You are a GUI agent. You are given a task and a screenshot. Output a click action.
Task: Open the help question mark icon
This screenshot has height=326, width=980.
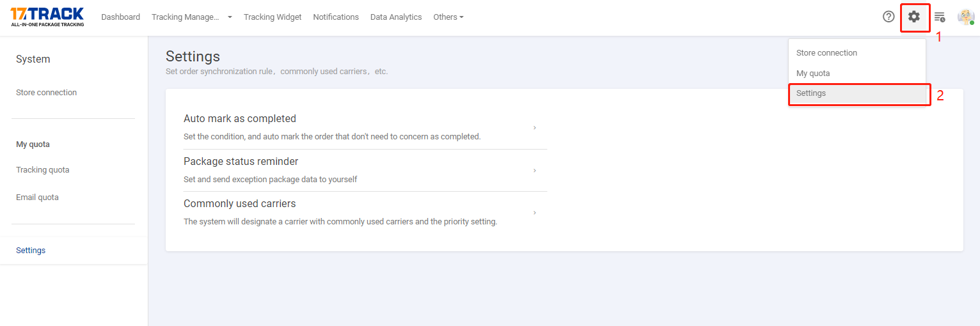pyautogui.click(x=889, y=17)
